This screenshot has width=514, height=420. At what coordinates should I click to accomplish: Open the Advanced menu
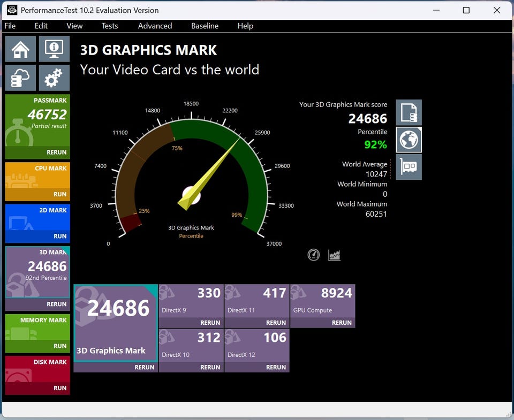click(x=155, y=26)
